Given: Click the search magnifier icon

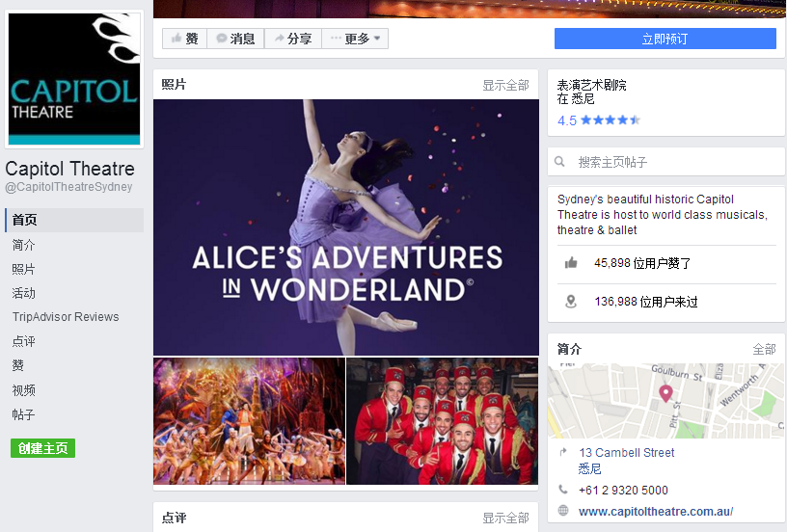Looking at the screenshot, I should pos(559,162).
